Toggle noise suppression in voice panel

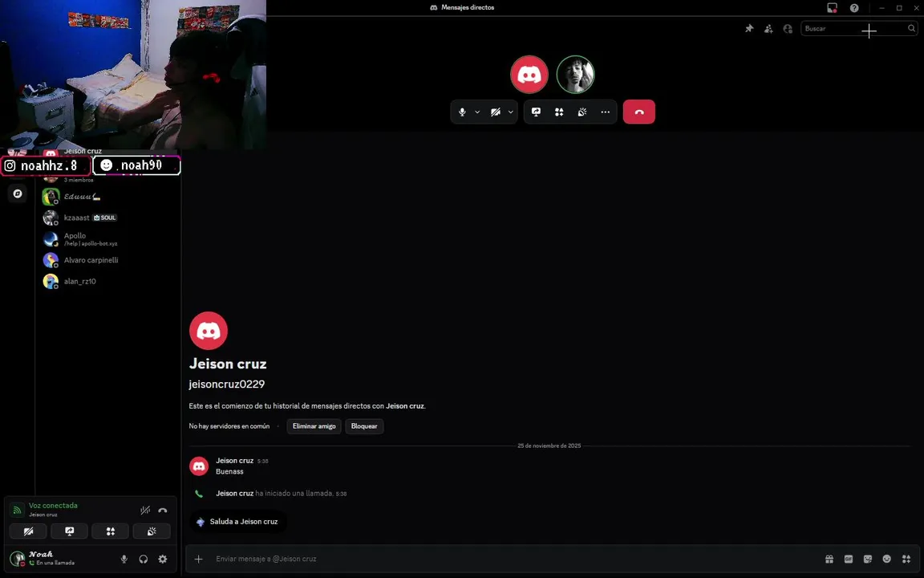pyautogui.click(x=145, y=511)
